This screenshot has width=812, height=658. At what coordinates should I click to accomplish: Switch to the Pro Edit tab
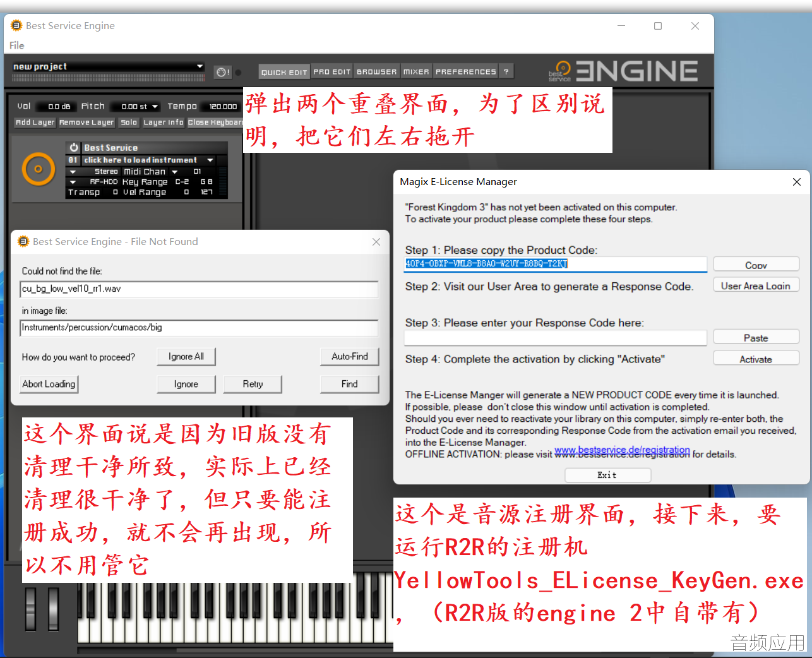pos(331,72)
